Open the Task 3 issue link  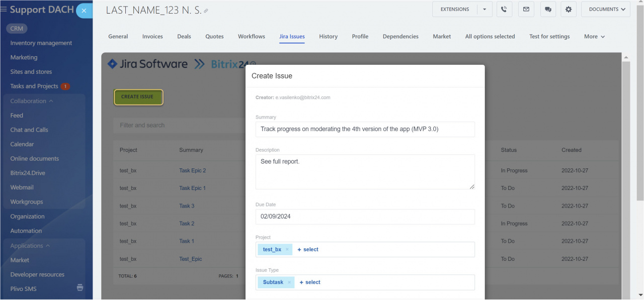pyautogui.click(x=187, y=206)
